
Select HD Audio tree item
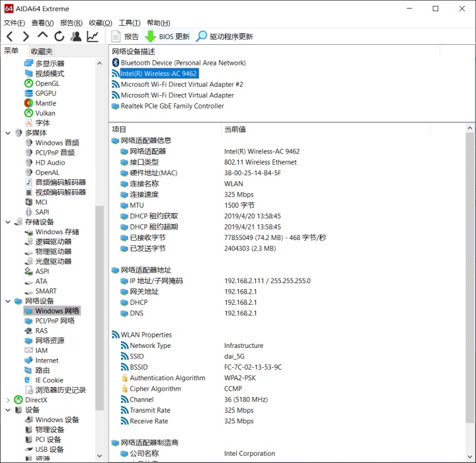click(x=45, y=163)
